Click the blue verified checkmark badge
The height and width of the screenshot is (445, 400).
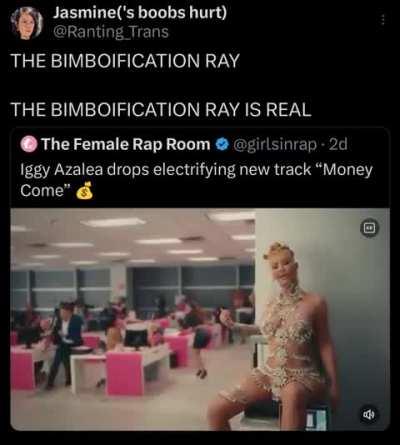pos(222,144)
